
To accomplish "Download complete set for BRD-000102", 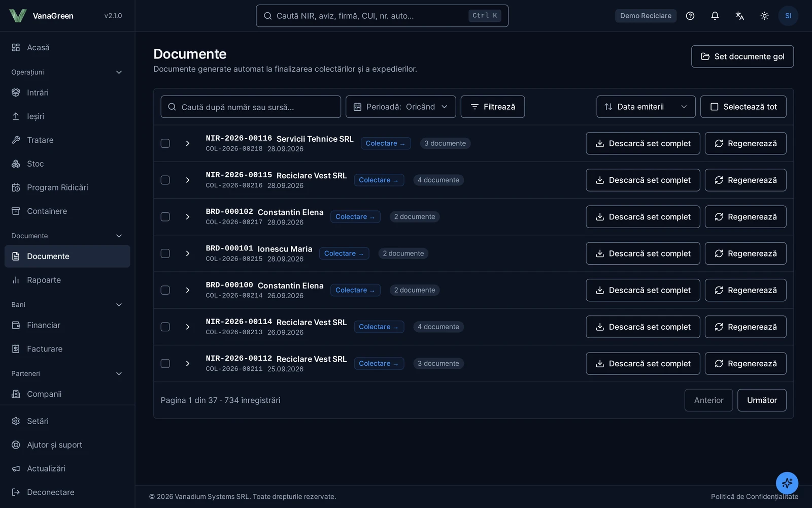I will [x=642, y=217].
